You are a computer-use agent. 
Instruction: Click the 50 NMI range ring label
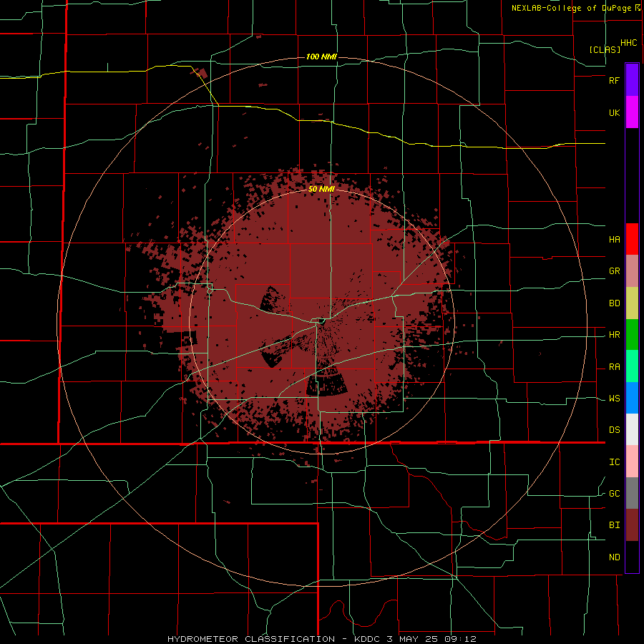321,189
